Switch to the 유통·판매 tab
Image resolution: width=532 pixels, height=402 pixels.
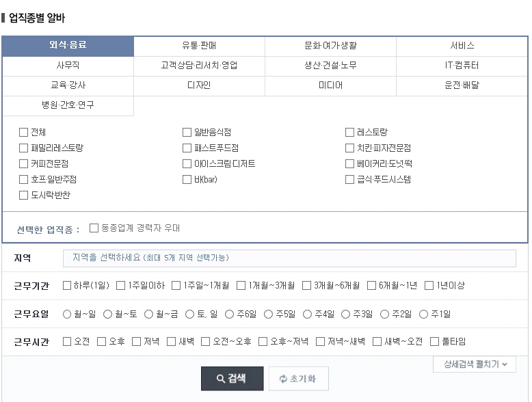tap(199, 46)
